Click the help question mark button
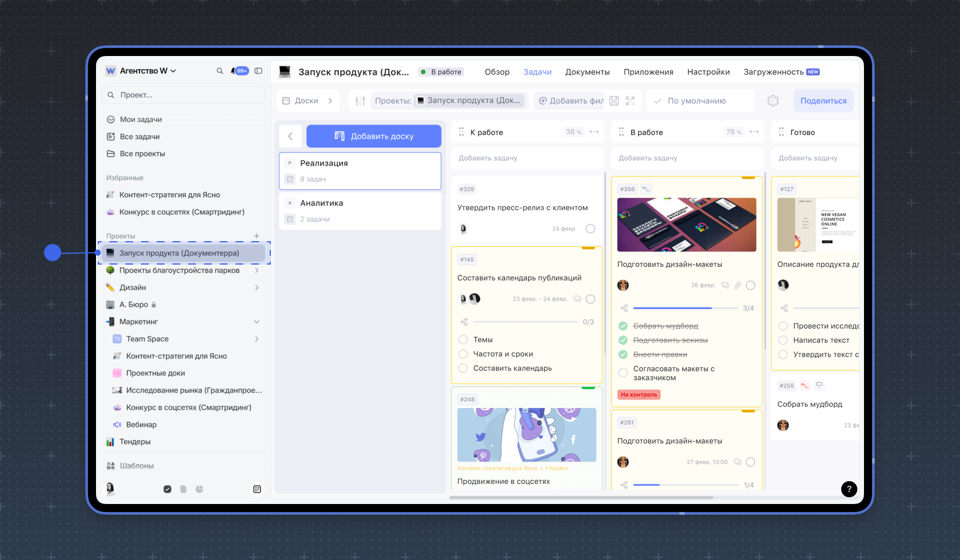This screenshot has width=960, height=560. [x=849, y=489]
